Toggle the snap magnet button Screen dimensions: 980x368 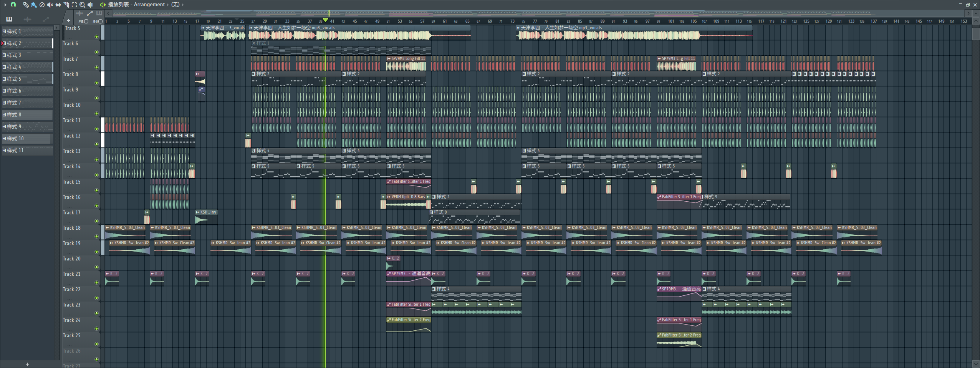(13, 5)
